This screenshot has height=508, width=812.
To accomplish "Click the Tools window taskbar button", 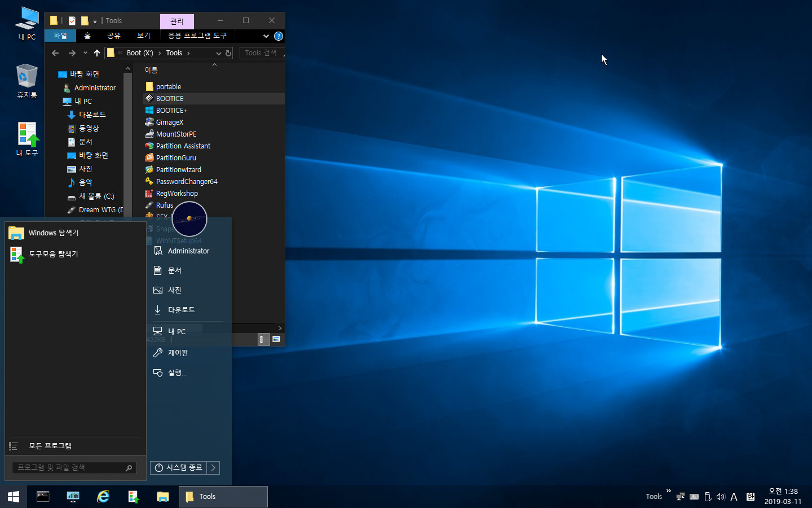I will 223,497.
